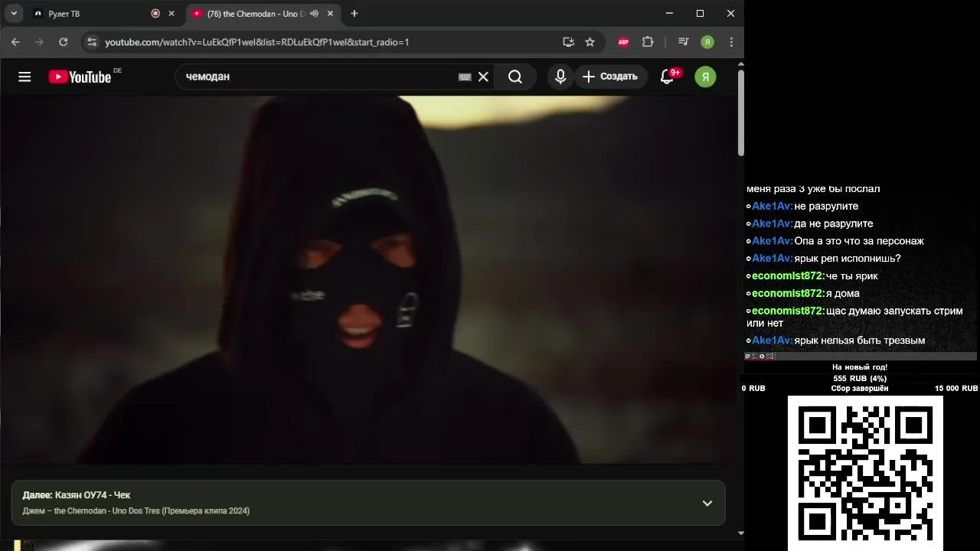The height and width of the screenshot is (551, 980).
Task: Open the on-screen keyboard in search box
Action: point(465,77)
